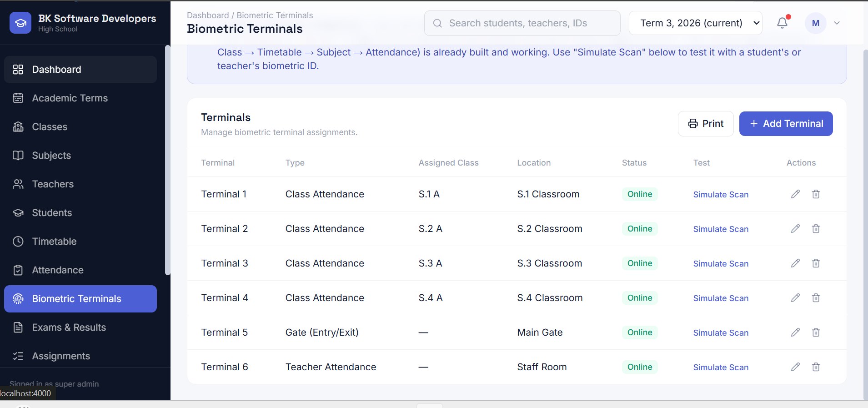The height and width of the screenshot is (408, 868).
Task: Open Exams & Results section
Action: 80,327
